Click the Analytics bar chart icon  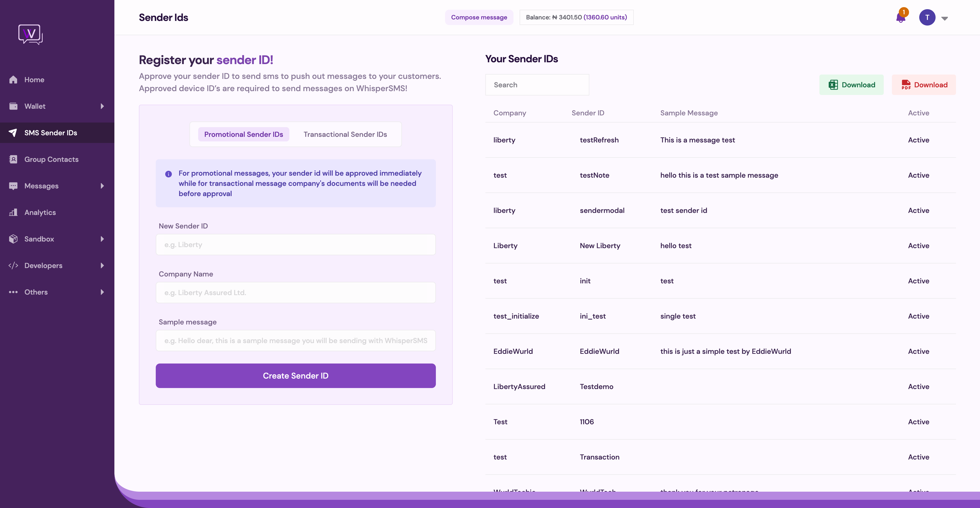tap(13, 212)
